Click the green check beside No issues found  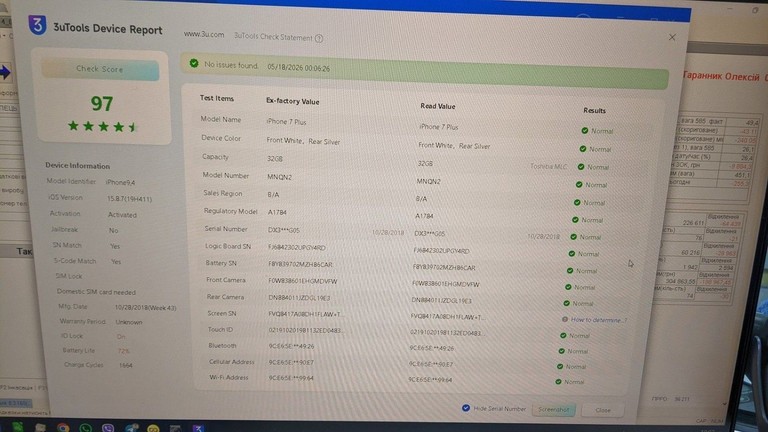point(194,63)
